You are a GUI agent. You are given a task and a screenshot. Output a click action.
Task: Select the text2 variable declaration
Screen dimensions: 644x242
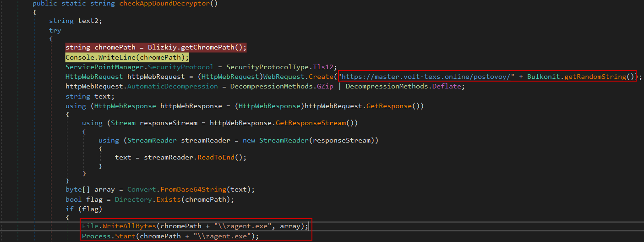88,21
